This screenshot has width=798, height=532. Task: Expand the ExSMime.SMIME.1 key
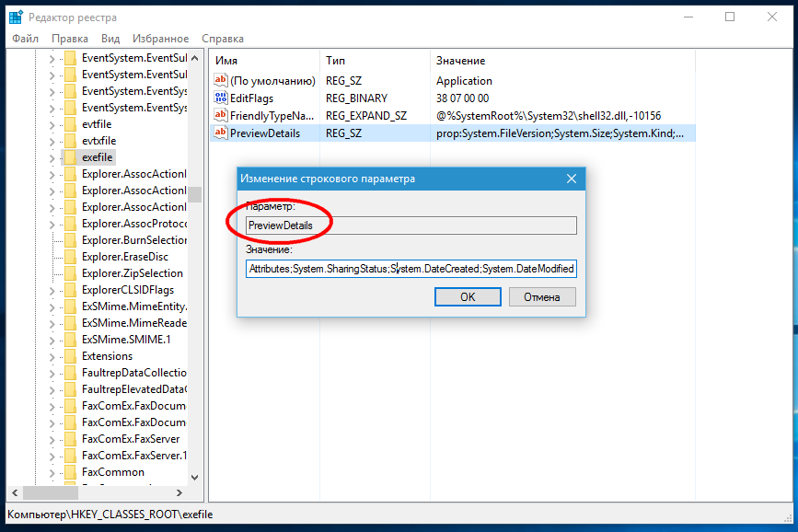52,341
